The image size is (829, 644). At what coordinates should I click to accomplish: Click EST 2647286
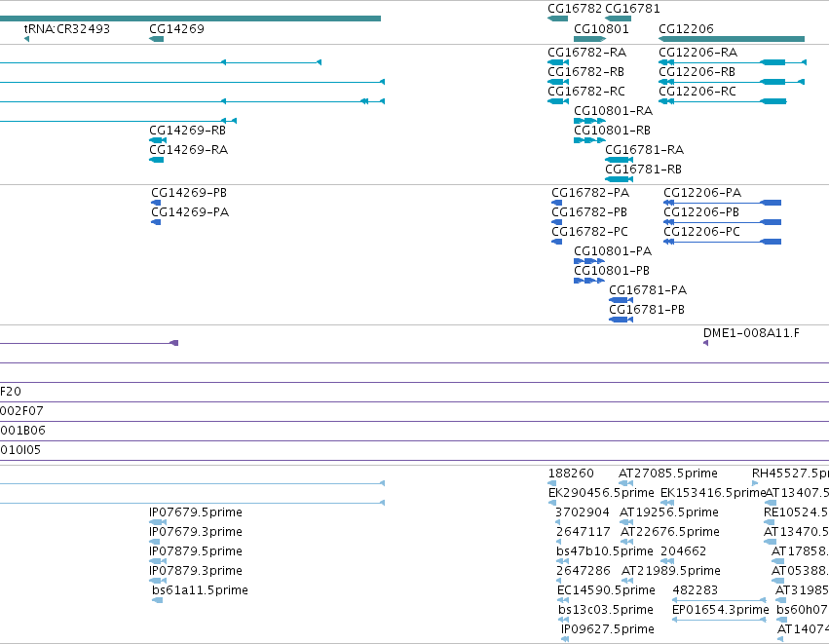pyautogui.click(x=584, y=572)
